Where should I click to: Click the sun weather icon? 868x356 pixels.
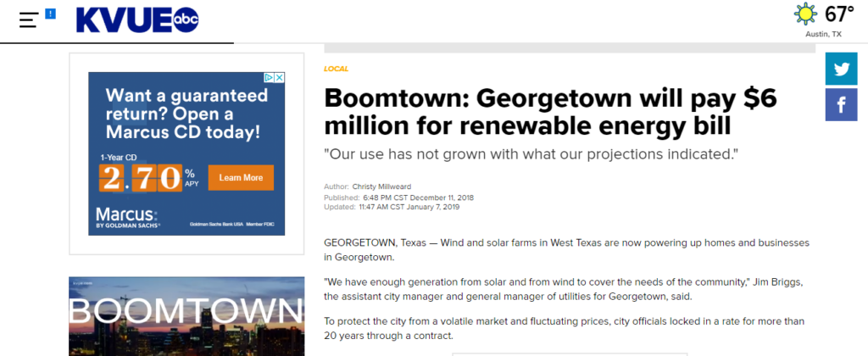806,14
